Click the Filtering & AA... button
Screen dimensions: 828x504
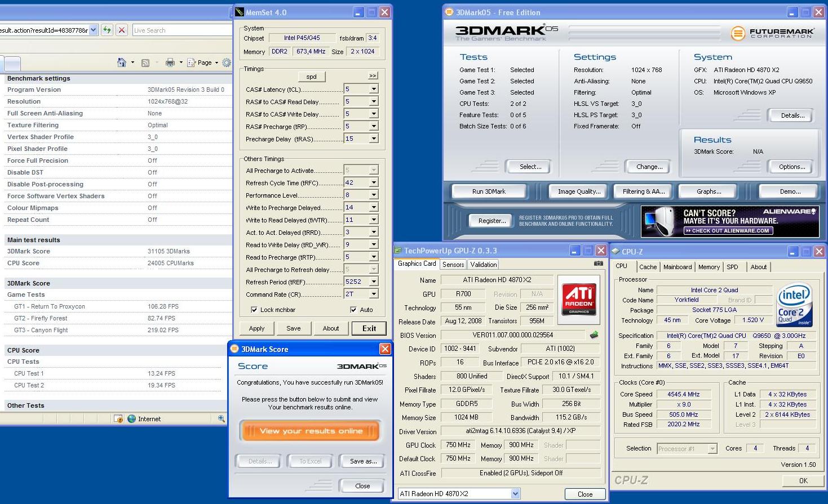click(644, 191)
